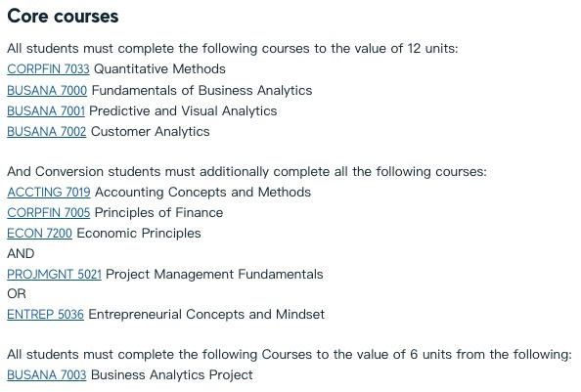Click the Principles of Finance text

tap(159, 213)
